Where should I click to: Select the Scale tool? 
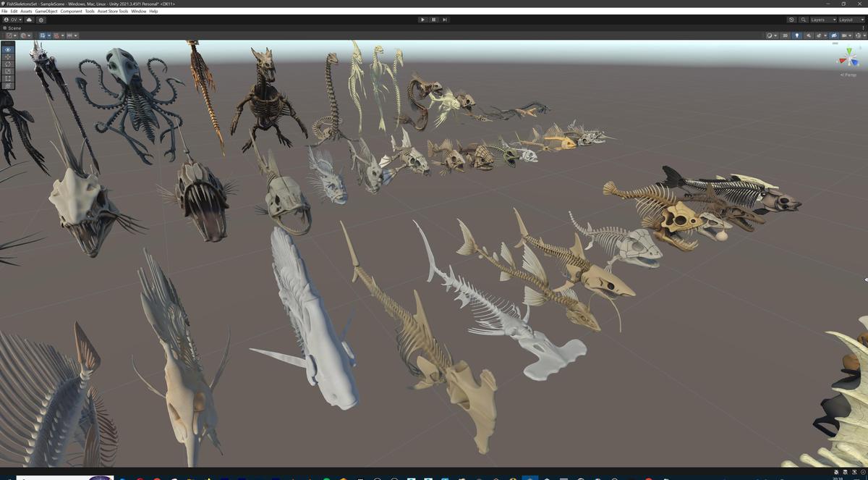7,71
